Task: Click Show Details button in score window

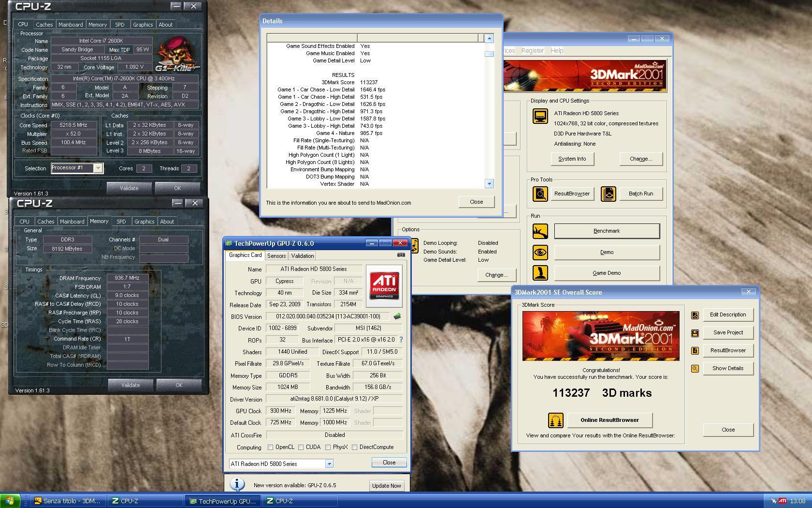Action: [x=728, y=368]
